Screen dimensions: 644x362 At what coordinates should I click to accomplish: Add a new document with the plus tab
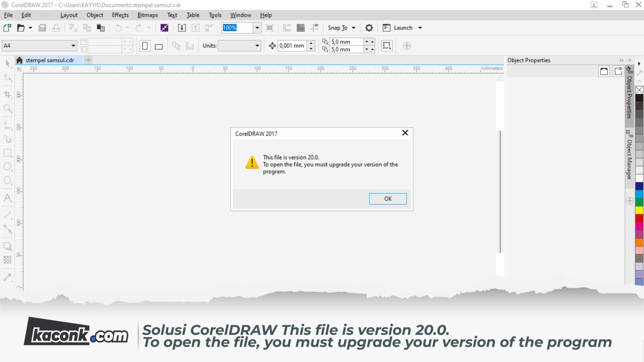(x=88, y=60)
